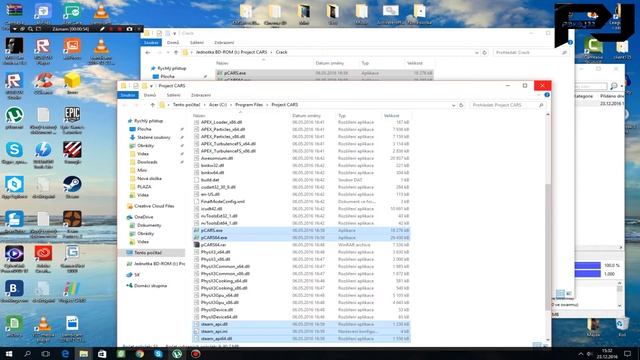
Task: Click the pencil draw icon on recorder toolbar
Action: click(102, 29)
